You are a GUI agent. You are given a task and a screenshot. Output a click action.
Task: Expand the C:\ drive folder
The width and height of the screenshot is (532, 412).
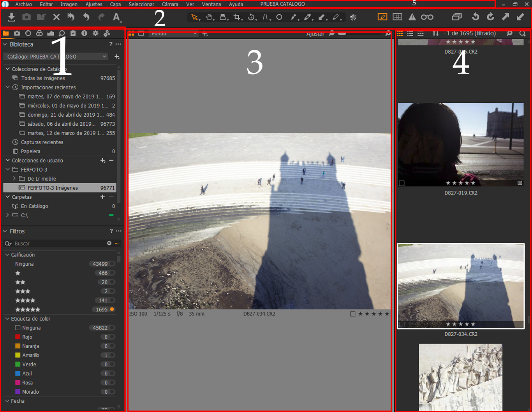pos(7,215)
